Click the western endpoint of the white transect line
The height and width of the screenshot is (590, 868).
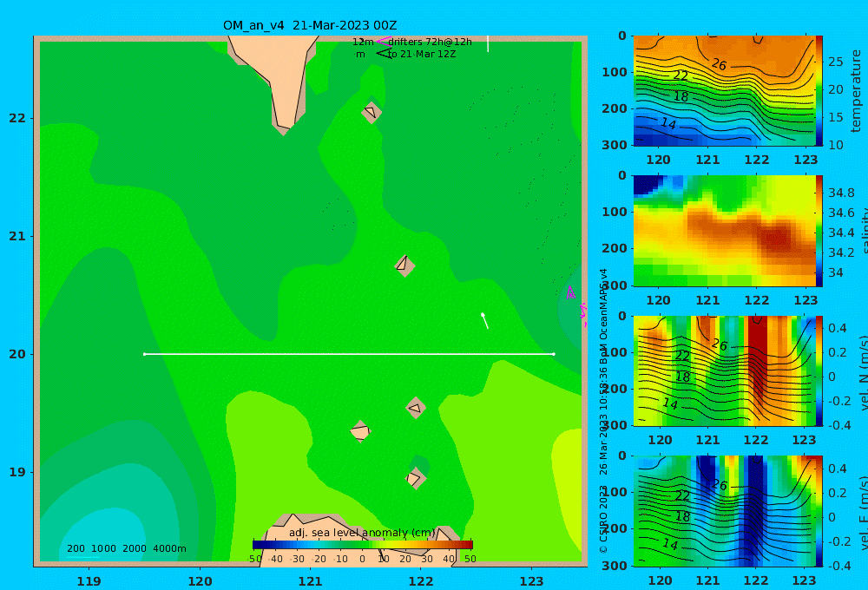pos(144,354)
